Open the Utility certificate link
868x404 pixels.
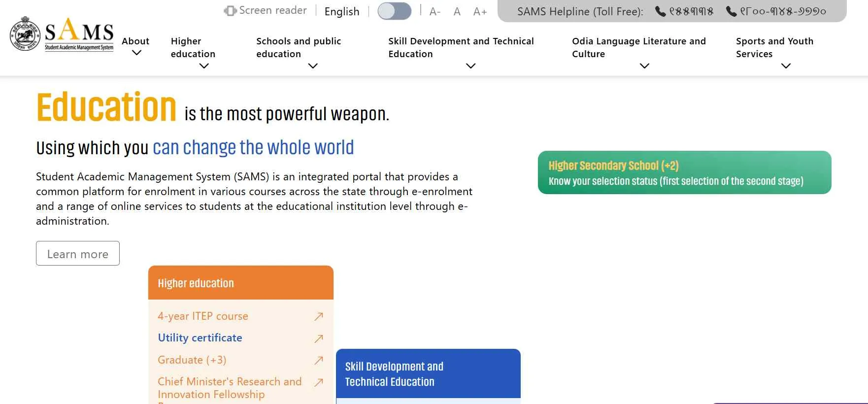pyautogui.click(x=200, y=338)
